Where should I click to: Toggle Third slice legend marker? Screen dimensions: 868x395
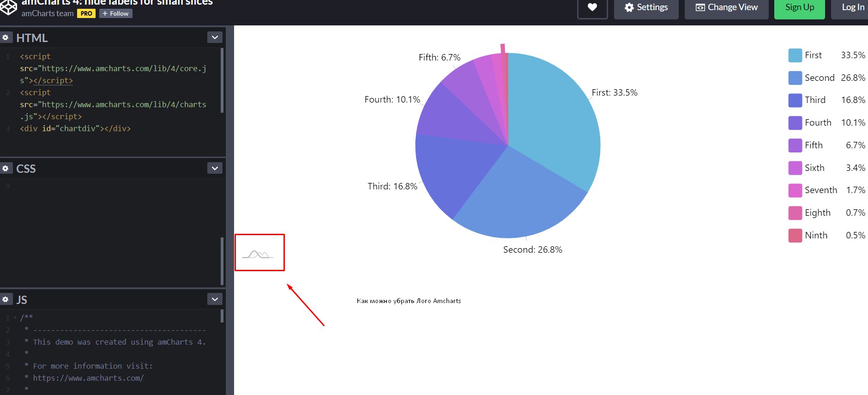pos(795,100)
